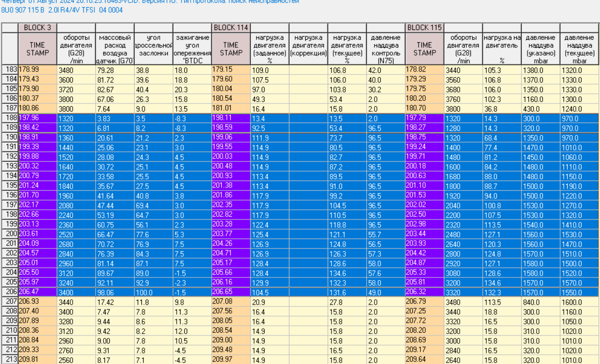This screenshot has height=364, width=600.
Task: Select row number 213 header
Action: pyautogui.click(x=10, y=360)
